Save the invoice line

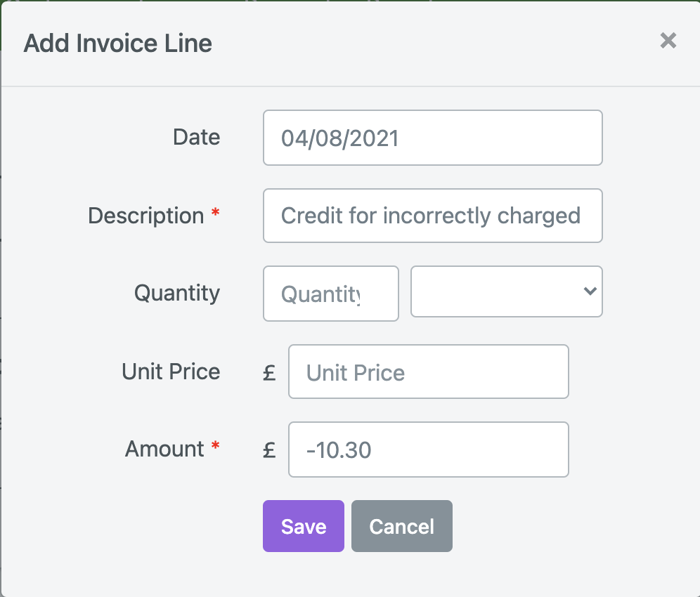[x=303, y=526]
